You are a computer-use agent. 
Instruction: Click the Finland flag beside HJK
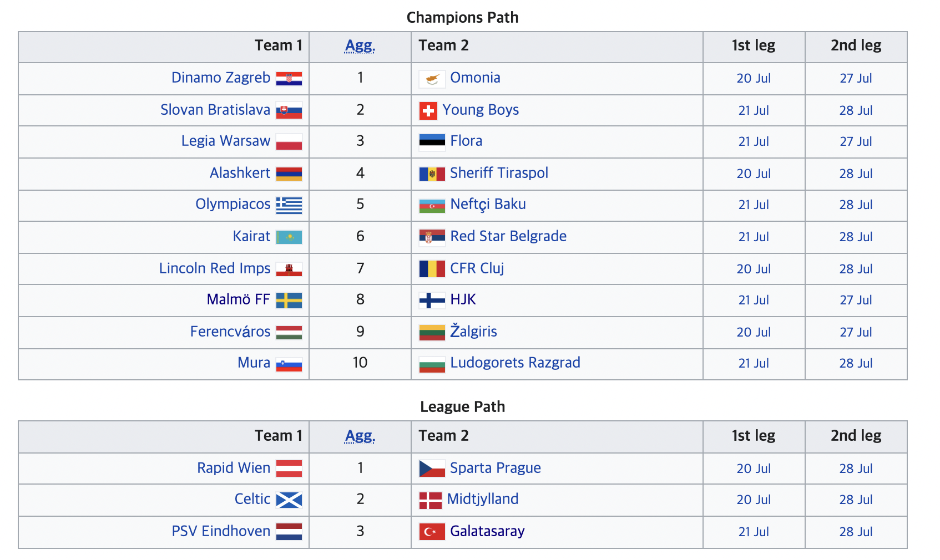click(x=432, y=301)
